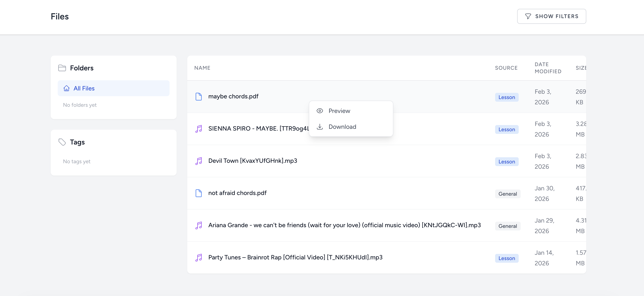Image resolution: width=644 pixels, height=296 pixels.
Task: Click the download arrow icon in the context menu
Action: 320,127
